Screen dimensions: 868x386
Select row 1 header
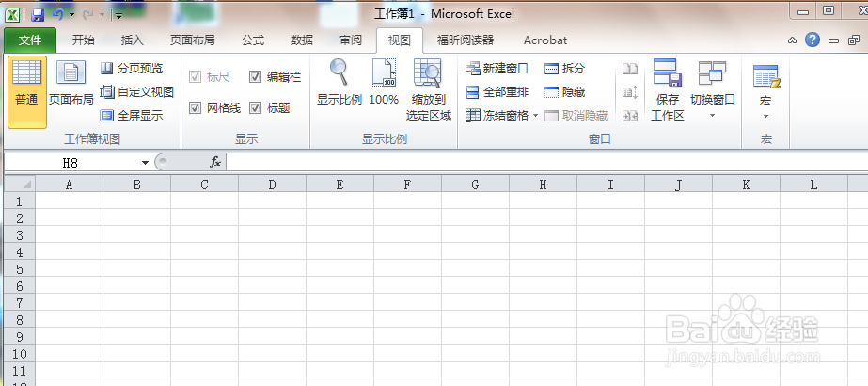tap(20, 201)
